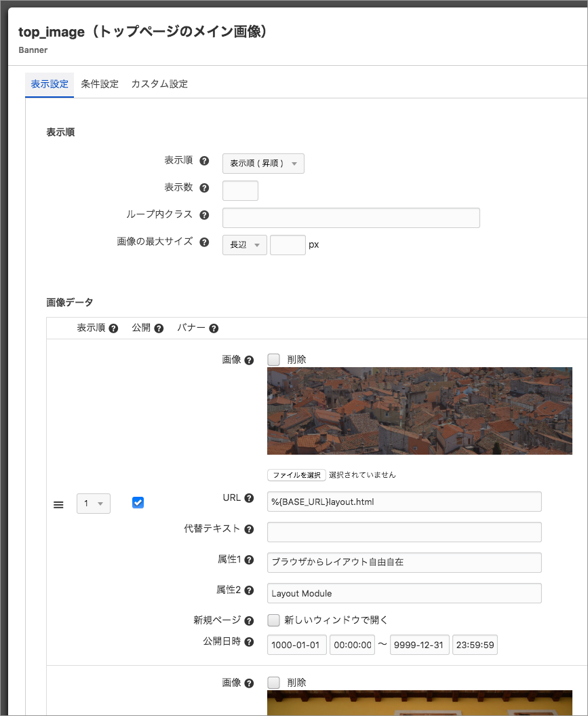Screen dimensions: 588x716
Task: Click the URL input field
Action: [404, 502]
